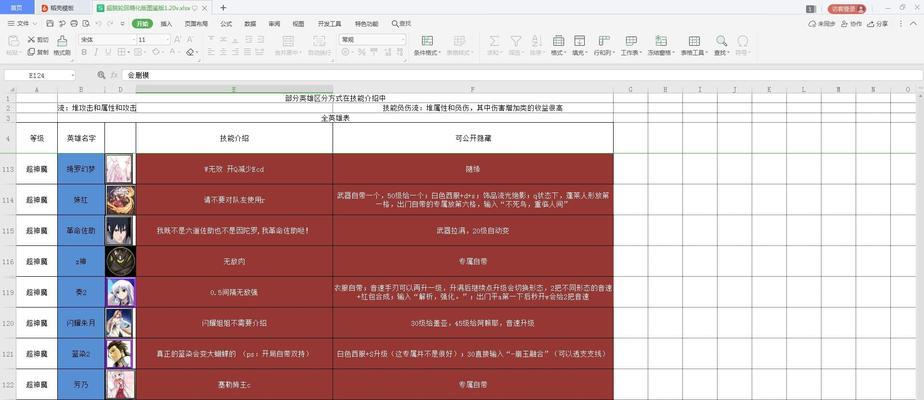
Task: Expand quick access toolbar customize arrow
Action: pyautogui.click(x=122, y=24)
